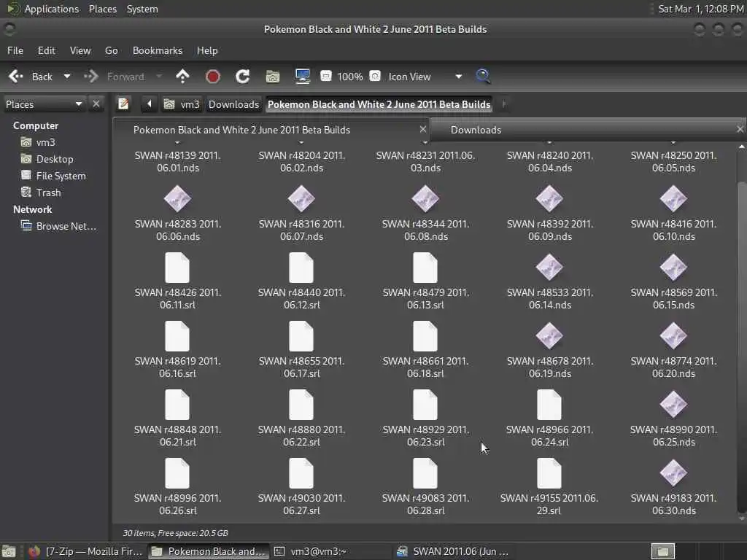Toggle the text location entry pencil icon
Screen dimensions: 747x560
[123, 104]
